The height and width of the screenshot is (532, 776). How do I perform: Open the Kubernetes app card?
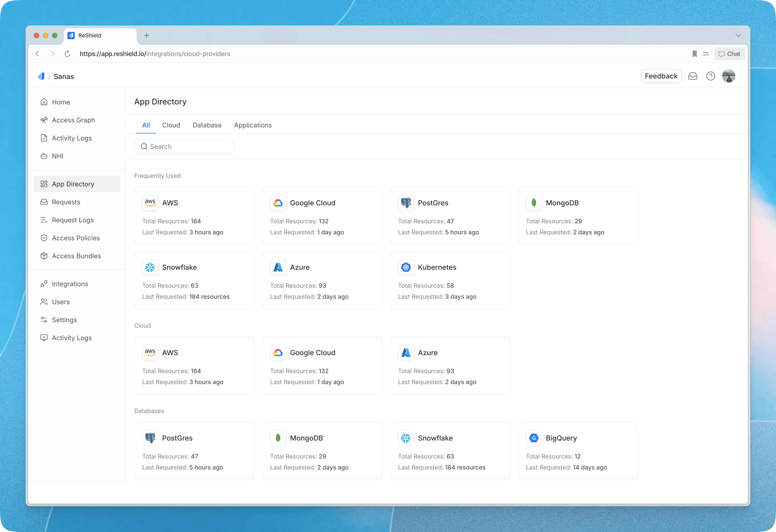[449, 280]
